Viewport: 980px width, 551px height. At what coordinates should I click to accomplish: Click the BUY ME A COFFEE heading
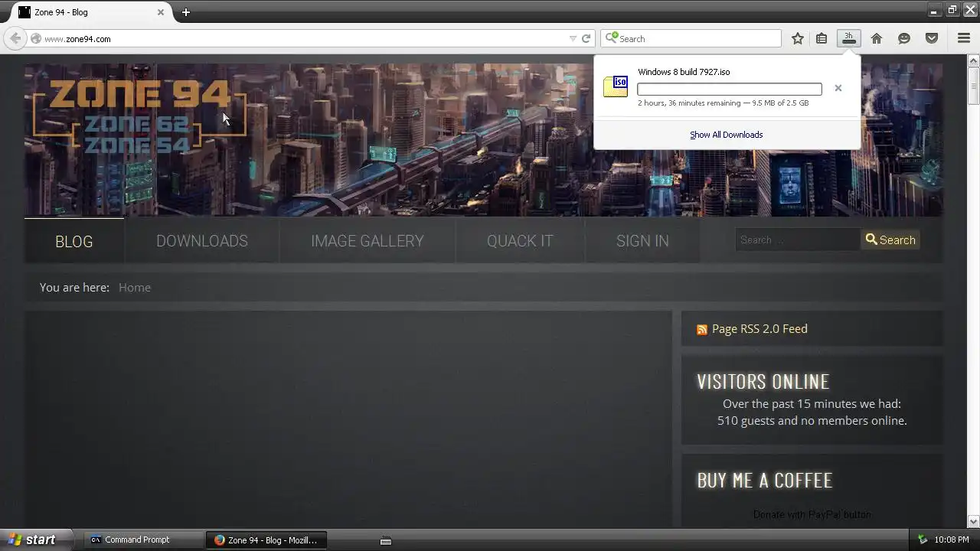tap(764, 480)
